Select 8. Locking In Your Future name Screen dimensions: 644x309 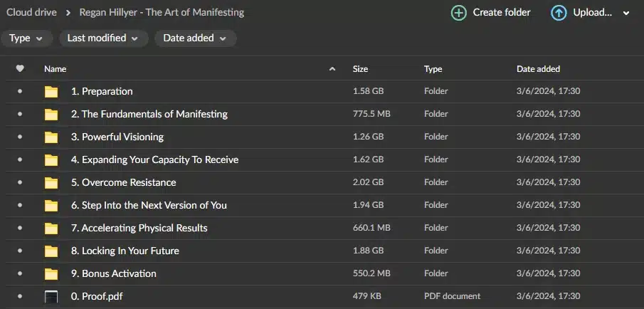[x=125, y=251]
